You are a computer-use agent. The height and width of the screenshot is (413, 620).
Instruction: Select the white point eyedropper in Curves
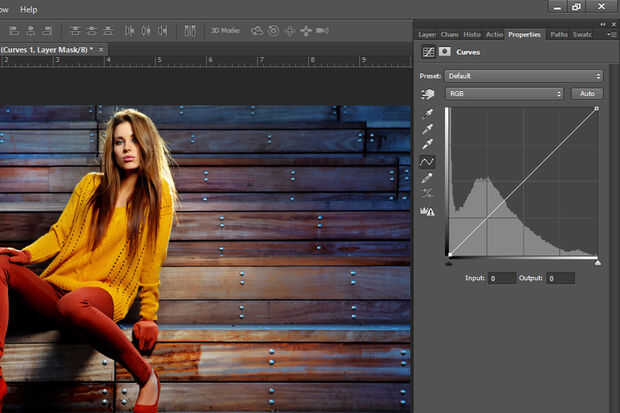(x=428, y=145)
